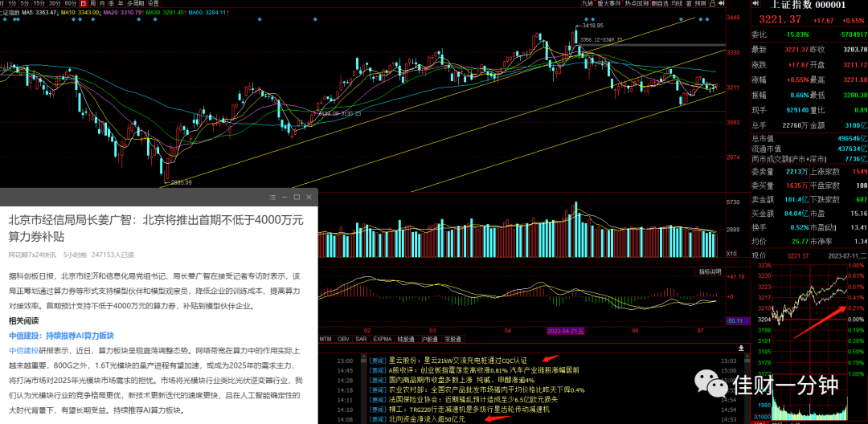The height and width of the screenshot is (424, 868).
Task: Click collapse-panel arrow icon in chart toolbar
Action: [721, 3]
